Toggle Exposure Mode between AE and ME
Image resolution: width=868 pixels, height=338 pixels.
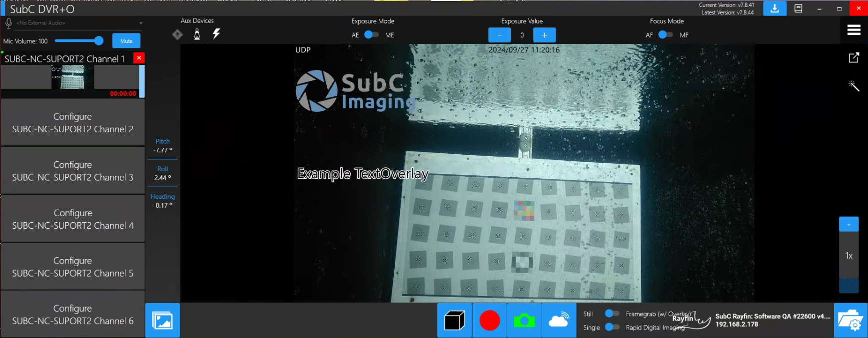371,35
